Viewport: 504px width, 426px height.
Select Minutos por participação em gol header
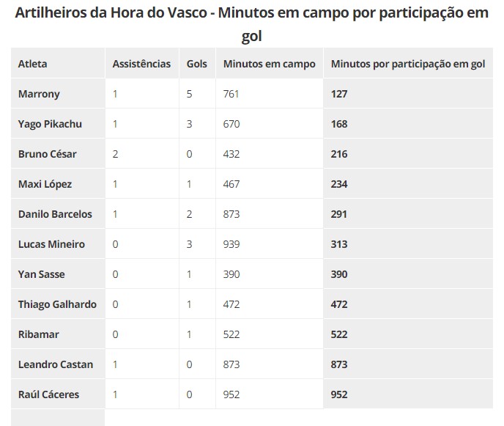tap(408, 64)
